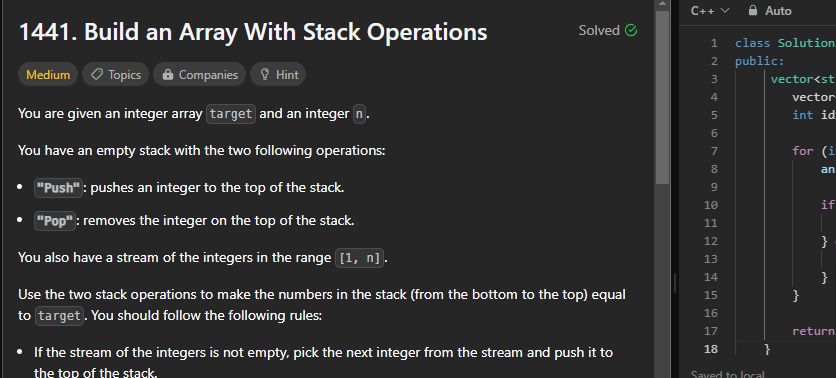Click the scrollbar up arrow
Viewport: 836px width, 378px height.
[662, 4]
